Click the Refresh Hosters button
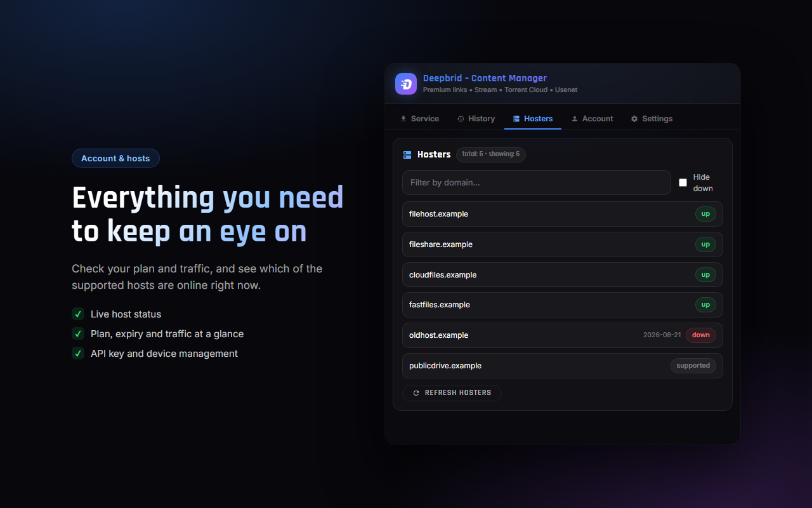The width and height of the screenshot is (812, 508). 452,393
